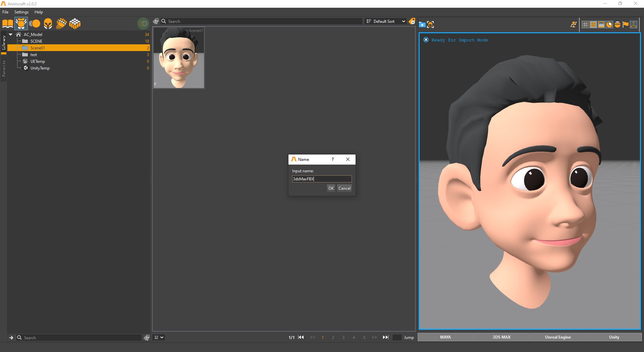This screenshot has width=644, height=352.
Task: Open the Settings menu
Action: 21,12
